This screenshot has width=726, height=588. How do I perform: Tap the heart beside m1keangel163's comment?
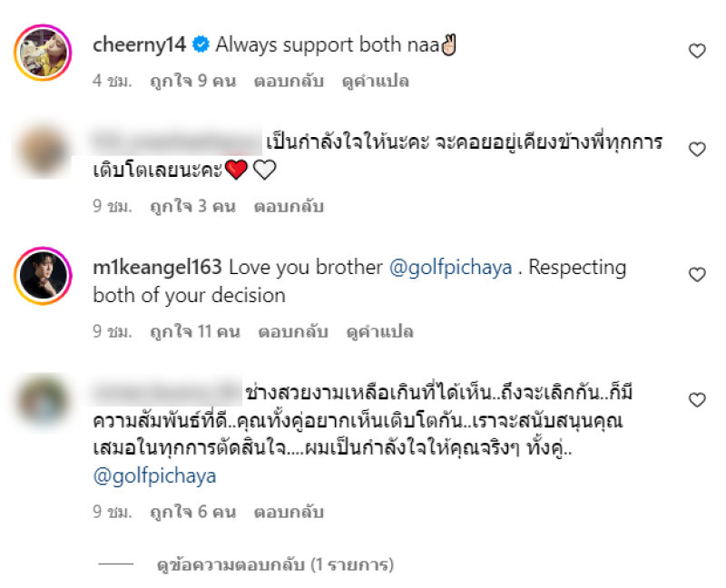(697, 275)
